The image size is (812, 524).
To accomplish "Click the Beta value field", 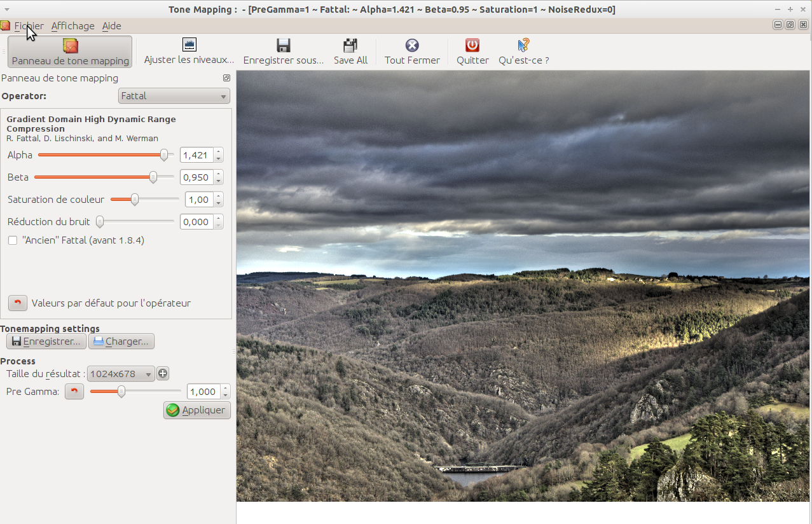I will (x=197, y=177).
